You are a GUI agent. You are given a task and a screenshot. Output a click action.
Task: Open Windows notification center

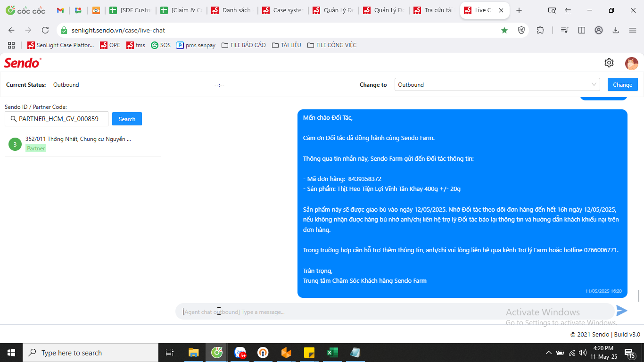tap(629, 353)
